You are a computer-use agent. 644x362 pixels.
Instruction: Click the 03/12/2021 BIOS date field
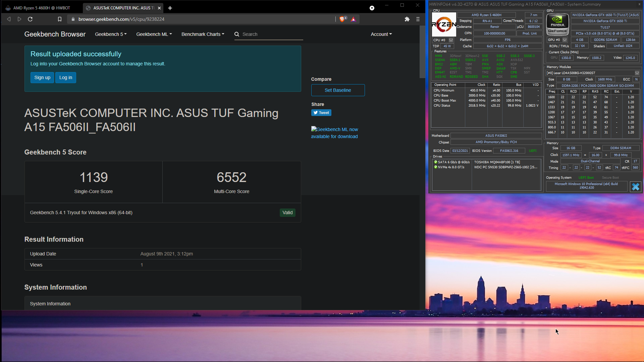click(460, 151)
